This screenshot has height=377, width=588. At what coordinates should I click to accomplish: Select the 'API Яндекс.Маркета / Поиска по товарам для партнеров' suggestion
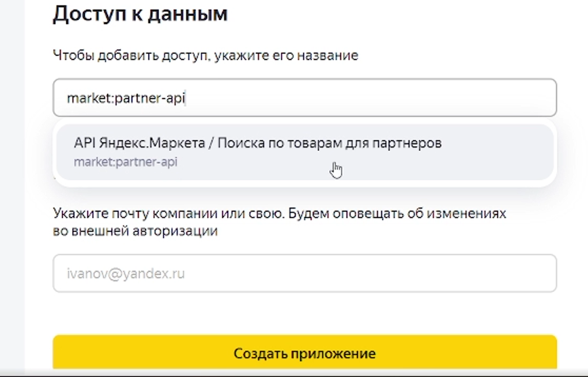click(304, 152)
